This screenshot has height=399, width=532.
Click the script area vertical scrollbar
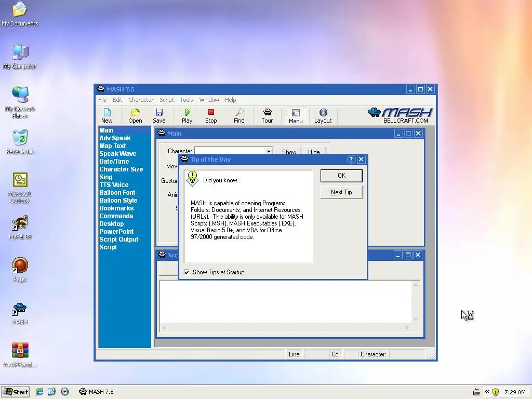pos(416,302)
